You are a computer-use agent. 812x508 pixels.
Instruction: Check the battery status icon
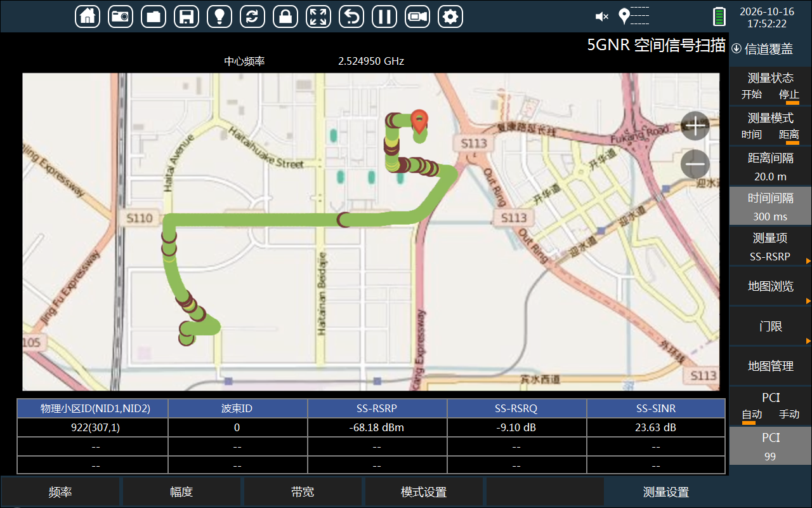pyautogui.click(x=719, y=17)
